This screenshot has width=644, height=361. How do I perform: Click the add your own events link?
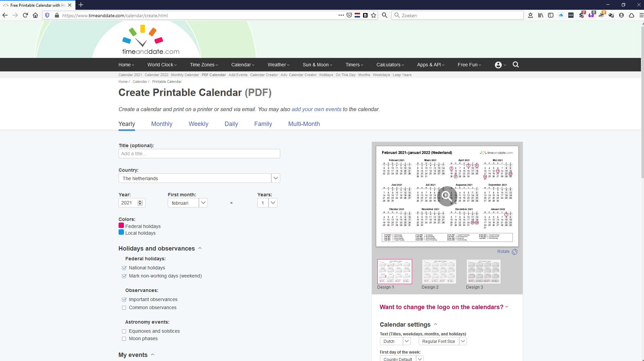(316, 109)
